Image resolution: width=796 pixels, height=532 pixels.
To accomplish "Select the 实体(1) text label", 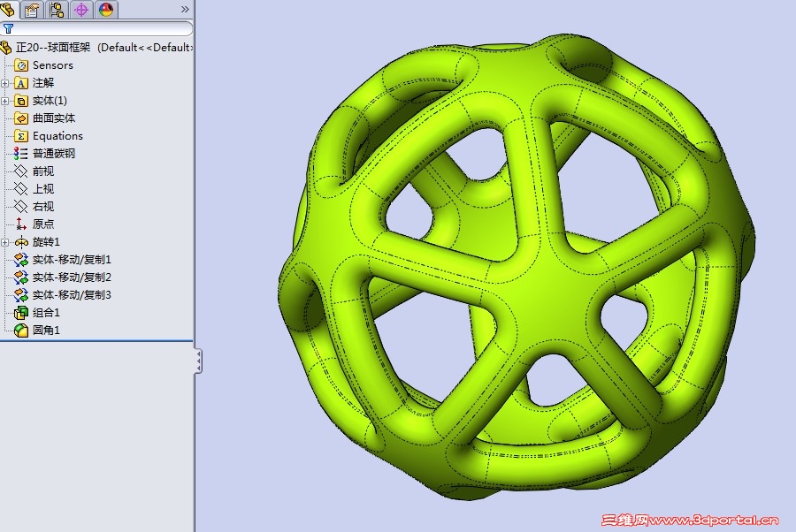I will (x=50, y=101).
